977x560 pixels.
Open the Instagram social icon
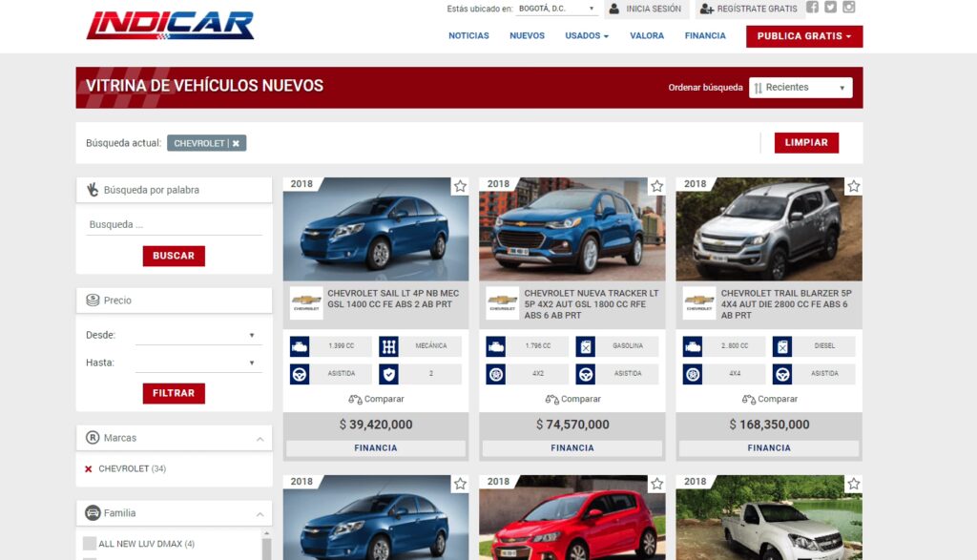tap(848, 8)
